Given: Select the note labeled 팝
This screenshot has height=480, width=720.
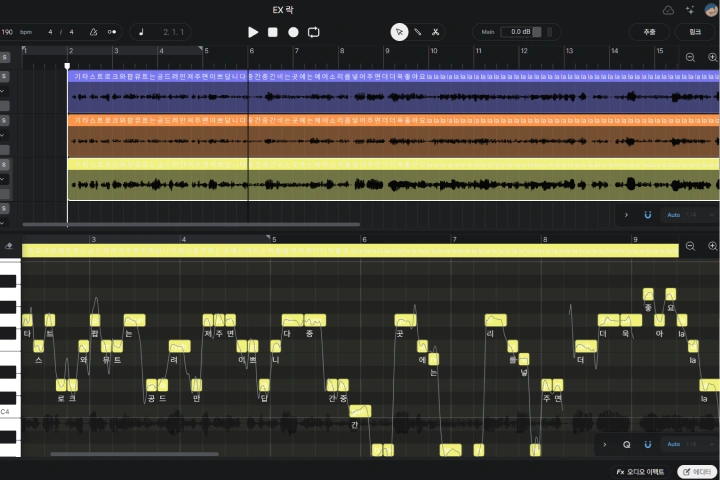Looking at the screenshot, I should point(95,320).
